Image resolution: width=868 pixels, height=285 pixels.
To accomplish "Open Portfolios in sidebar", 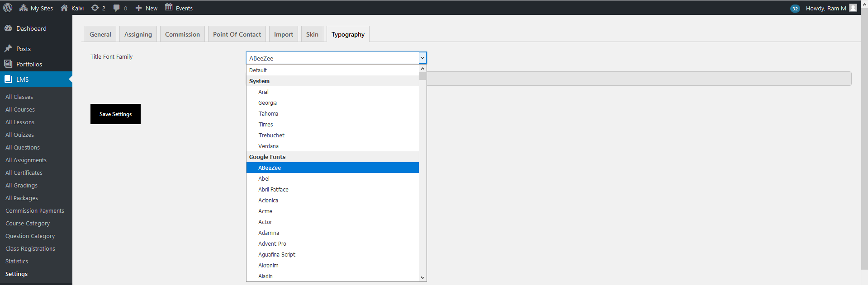I will click(36, 64).
